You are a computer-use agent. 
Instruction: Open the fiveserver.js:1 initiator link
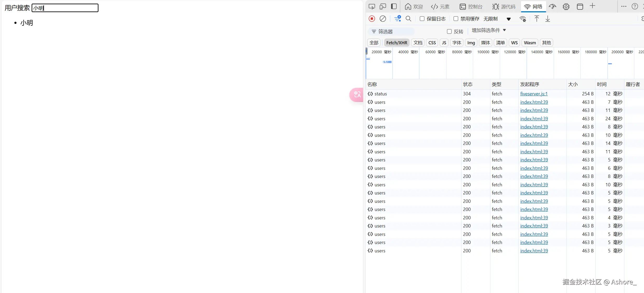click(x=534, y=94)
